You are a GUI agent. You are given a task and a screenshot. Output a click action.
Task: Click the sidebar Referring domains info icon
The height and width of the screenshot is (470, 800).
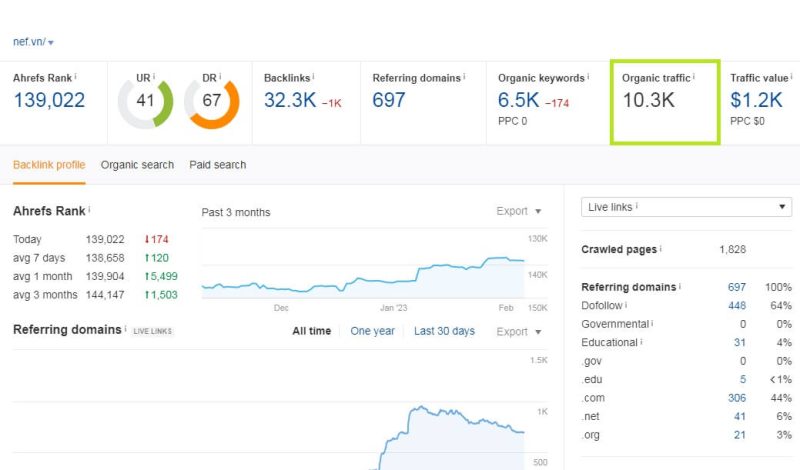click(x=680, y=286)
